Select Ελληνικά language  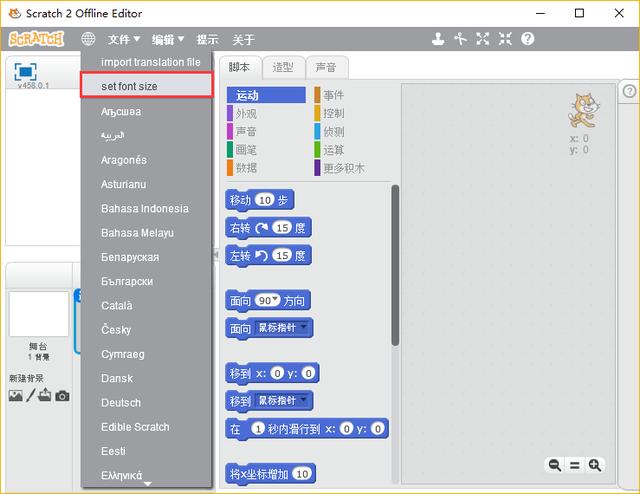[x=147, y=475]
